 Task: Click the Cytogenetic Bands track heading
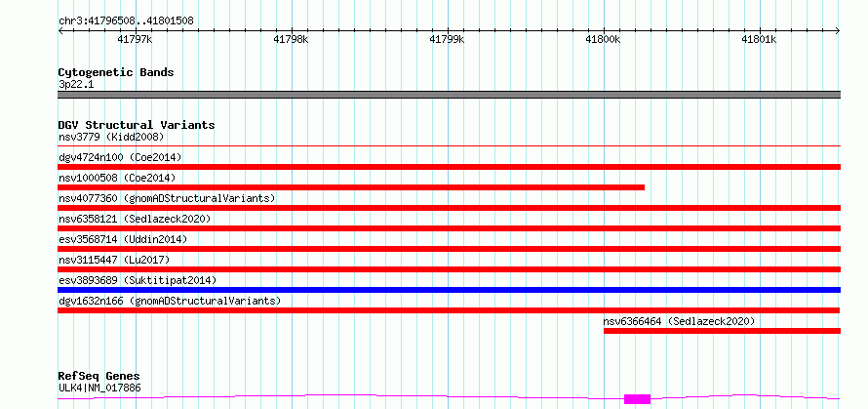(116, 72)
